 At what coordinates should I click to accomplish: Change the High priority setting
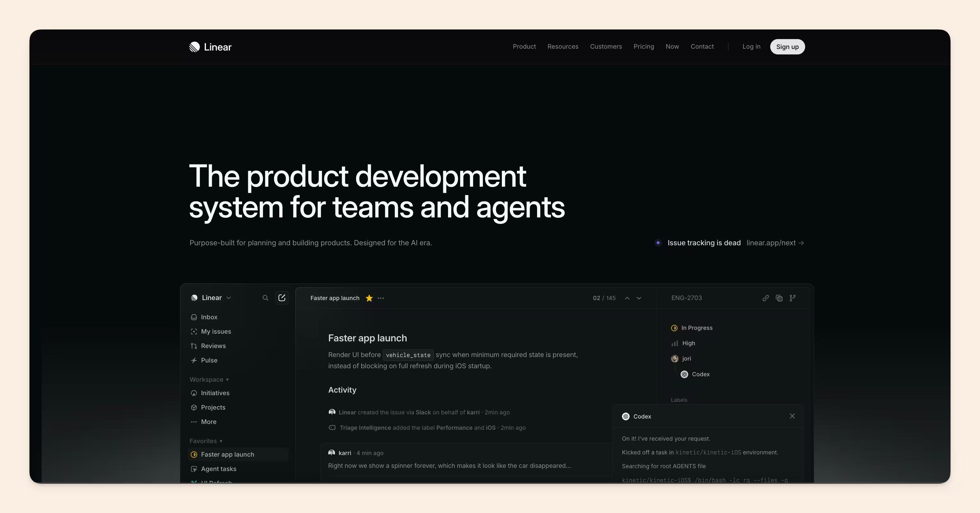point(683,343)
